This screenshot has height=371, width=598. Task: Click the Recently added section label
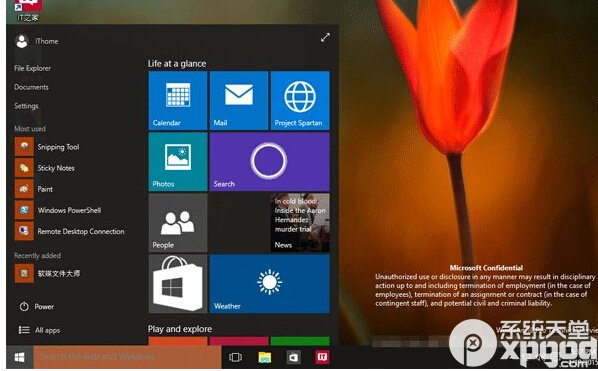pos(37,255)
